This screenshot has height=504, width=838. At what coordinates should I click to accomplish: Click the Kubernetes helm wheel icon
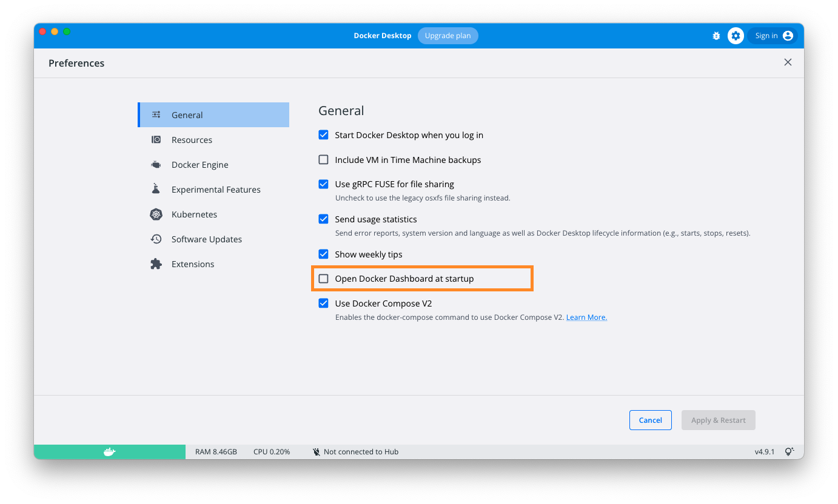(x=156, y=214)
